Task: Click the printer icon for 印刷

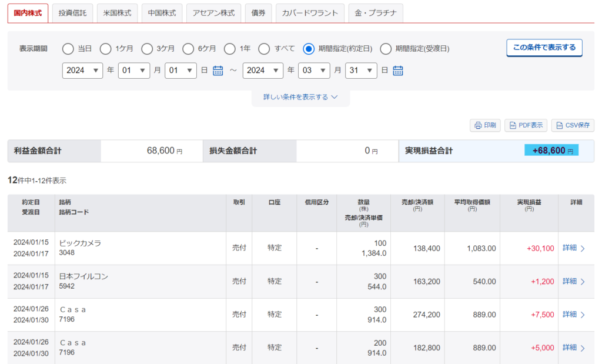Action: [x=478, y=126]
